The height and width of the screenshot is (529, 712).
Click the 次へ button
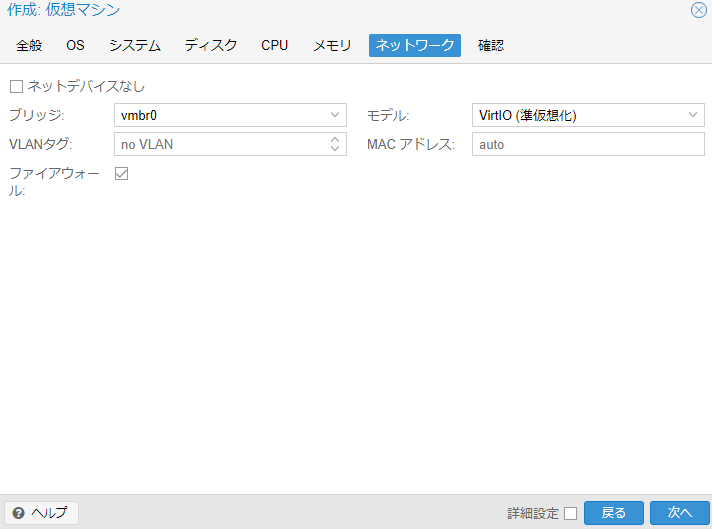coord(680,513)
